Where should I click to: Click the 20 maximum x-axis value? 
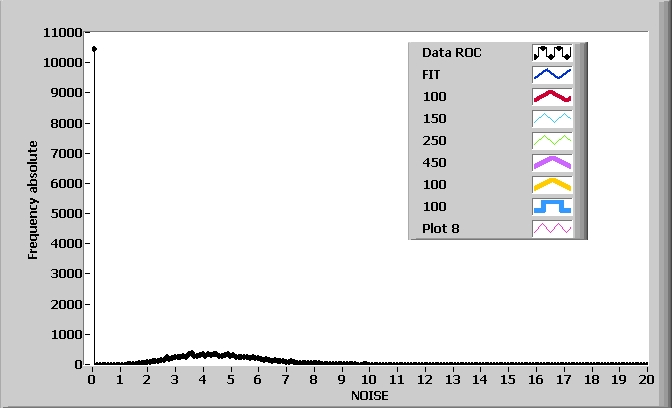(x=646, y=380)
